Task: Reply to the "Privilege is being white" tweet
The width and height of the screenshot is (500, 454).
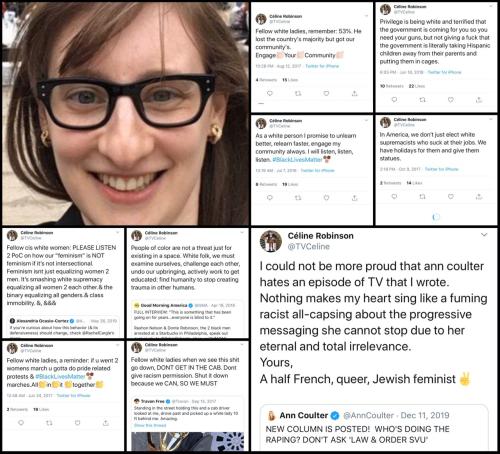Action: click(394, 100)
